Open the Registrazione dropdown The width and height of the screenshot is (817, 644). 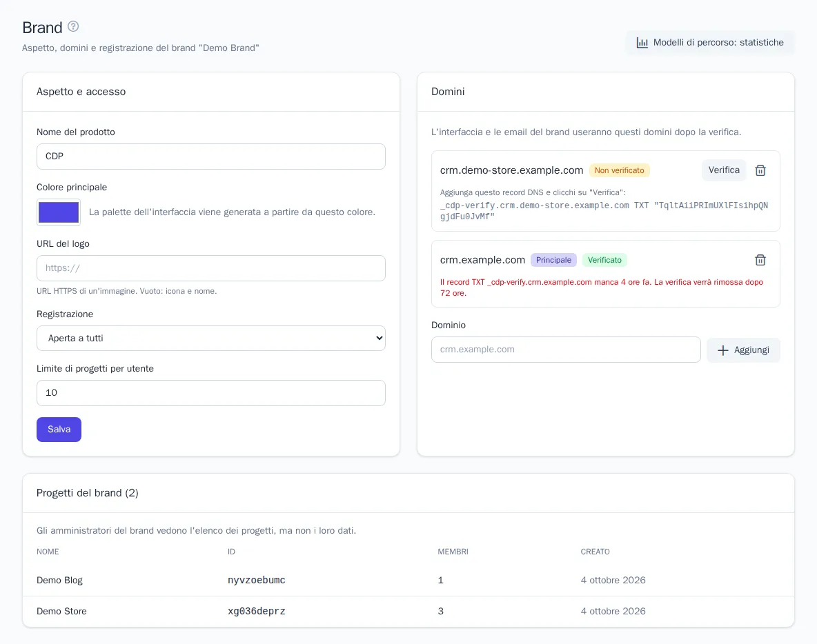[x=211, y=339]
